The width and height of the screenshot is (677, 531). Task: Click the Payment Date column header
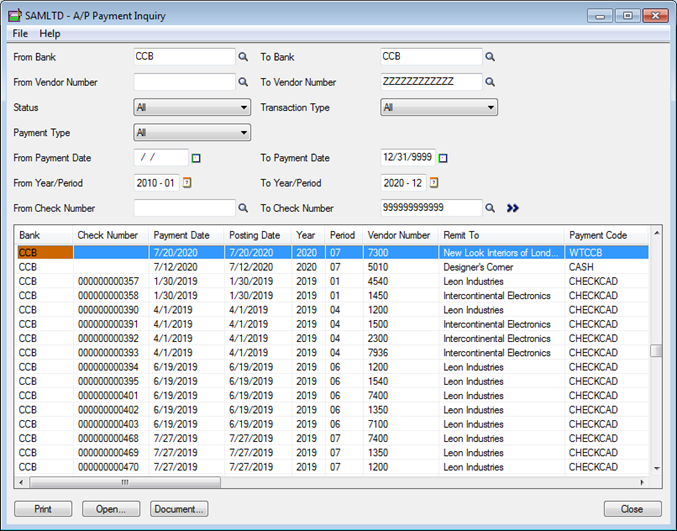click(x=186, y=235)
